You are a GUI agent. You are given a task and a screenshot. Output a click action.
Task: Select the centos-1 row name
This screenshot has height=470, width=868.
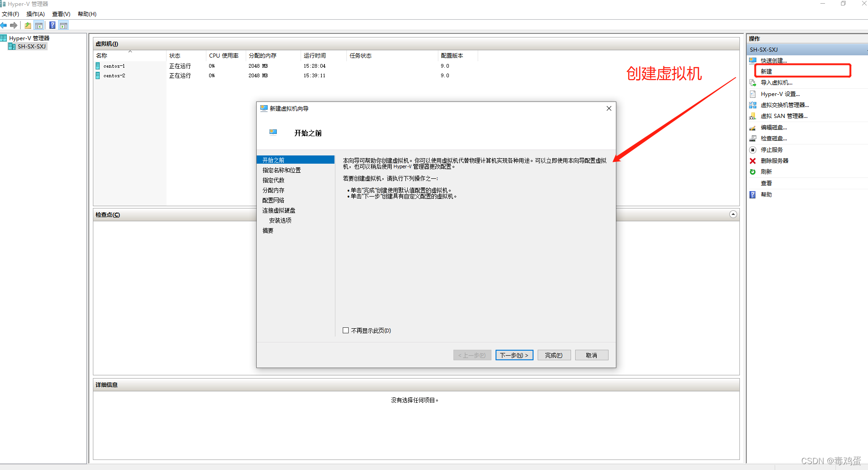tap(114, 66)
